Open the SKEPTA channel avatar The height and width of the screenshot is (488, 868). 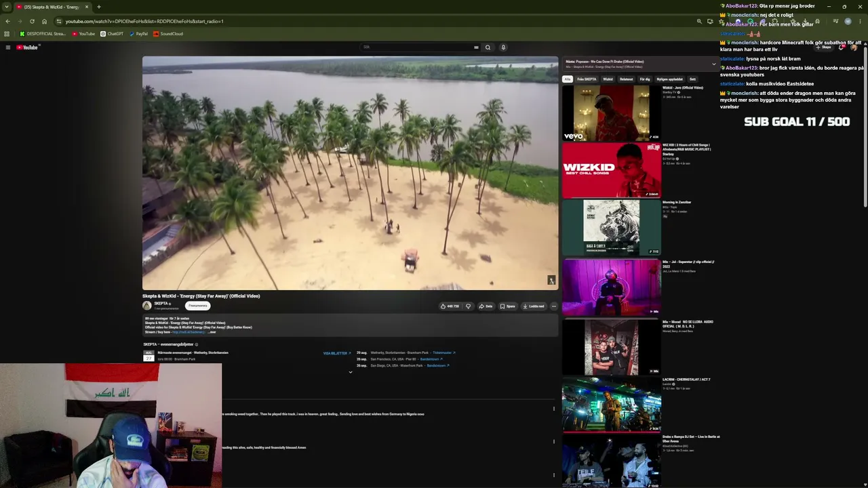146,306
